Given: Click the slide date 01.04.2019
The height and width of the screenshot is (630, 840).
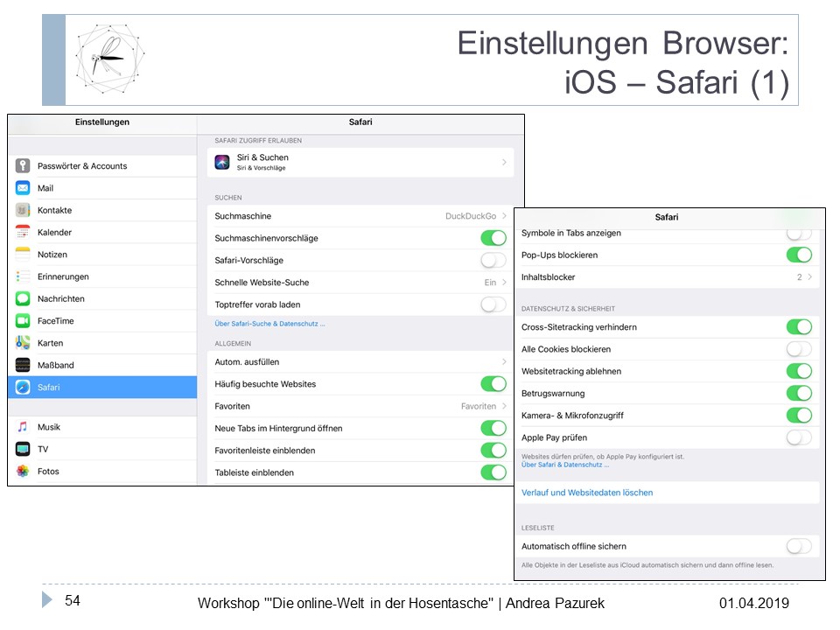Looking at the screenshot, I should [x=753, y=603].
